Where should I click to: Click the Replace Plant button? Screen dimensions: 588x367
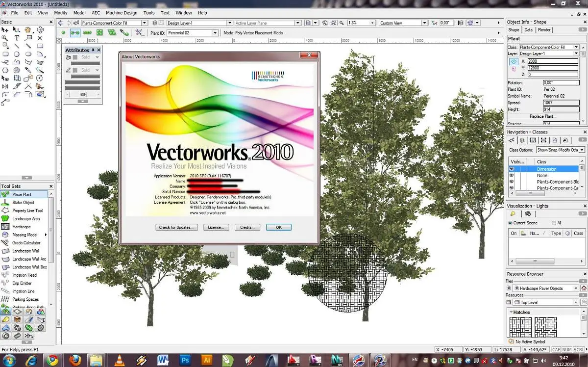(x=543, y=116)
